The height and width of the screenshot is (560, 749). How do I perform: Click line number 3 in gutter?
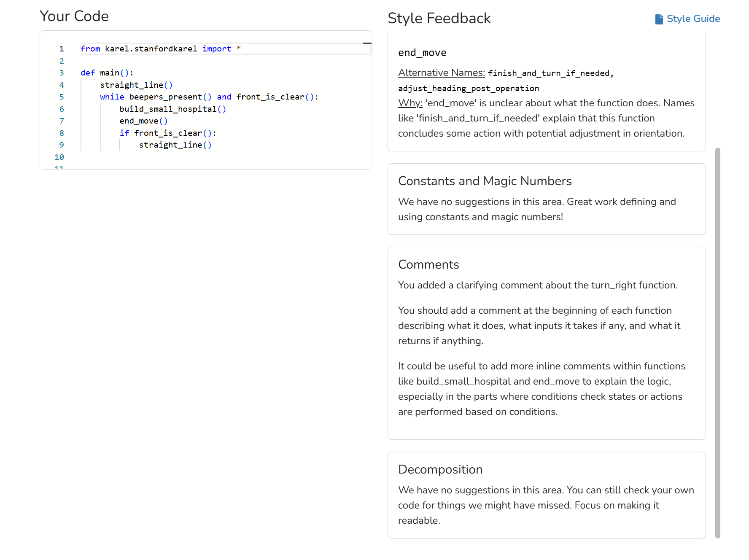tap(62, 73)
